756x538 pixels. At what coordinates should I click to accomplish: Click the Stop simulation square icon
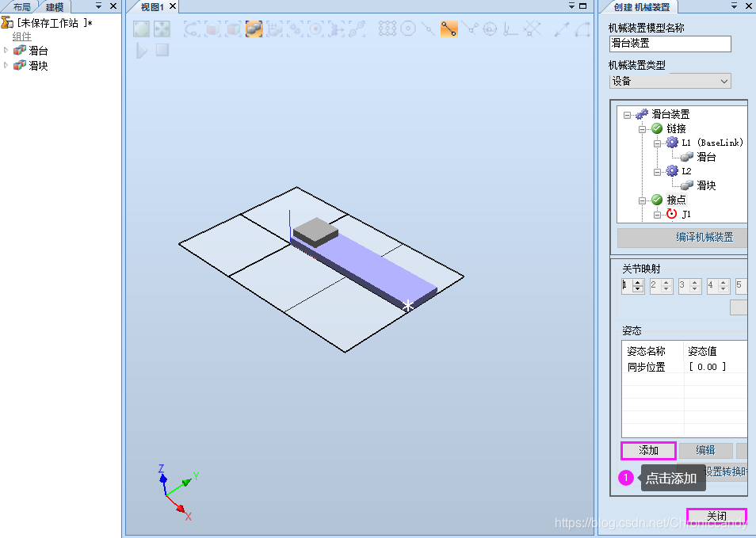162,50
